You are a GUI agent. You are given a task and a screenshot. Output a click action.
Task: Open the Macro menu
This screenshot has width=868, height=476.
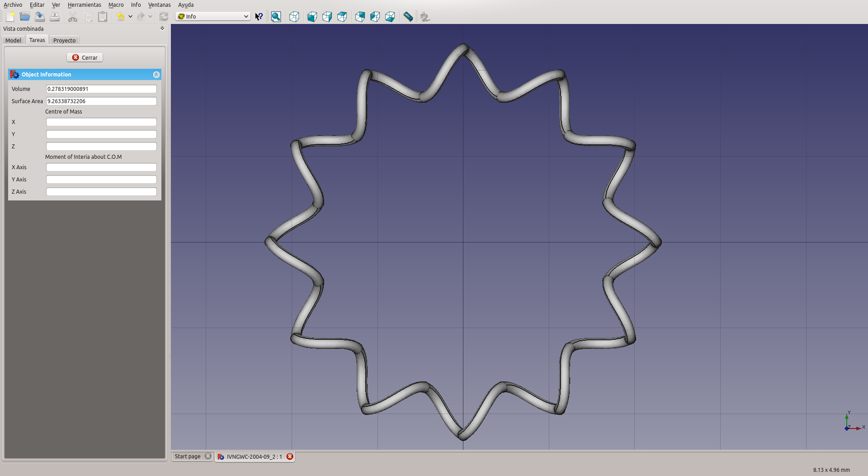116,5
